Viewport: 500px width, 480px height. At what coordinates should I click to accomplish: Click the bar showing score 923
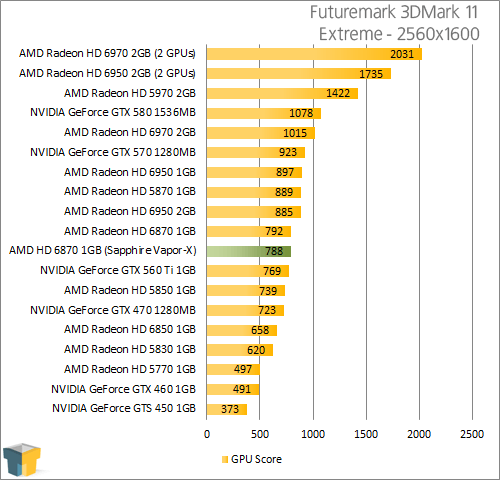click(256, 153)
